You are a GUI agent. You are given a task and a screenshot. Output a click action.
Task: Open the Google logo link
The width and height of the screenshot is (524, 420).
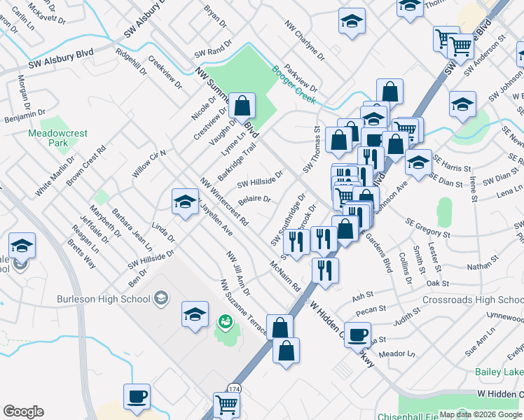(23, 412)
